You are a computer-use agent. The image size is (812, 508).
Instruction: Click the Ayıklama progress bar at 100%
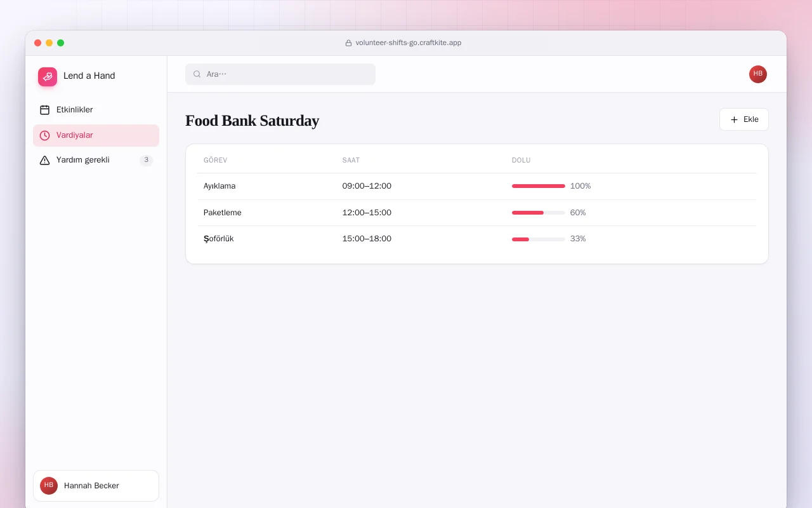539,186
